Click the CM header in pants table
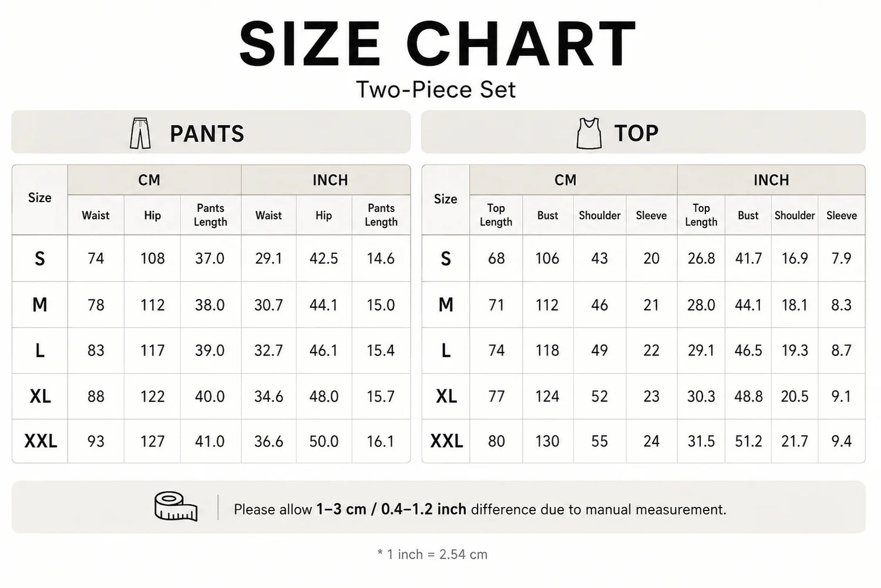The width and height of the screenshot is (881, 588). 149,180
